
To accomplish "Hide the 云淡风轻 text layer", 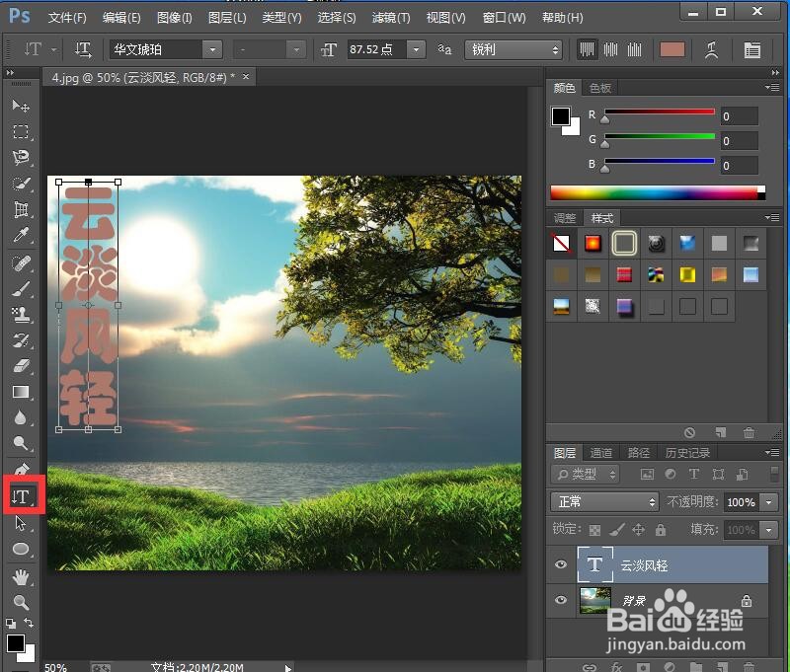I will tap(561, 564).
